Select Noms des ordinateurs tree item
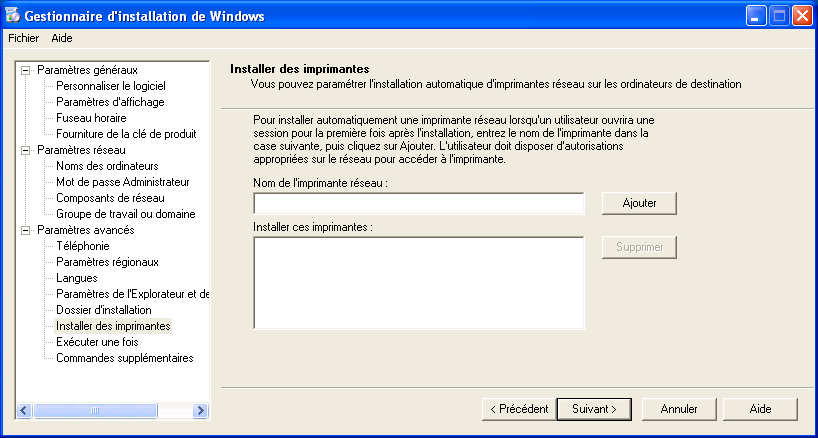The width and height of the screenshot is (818, 438). (107, 166)
